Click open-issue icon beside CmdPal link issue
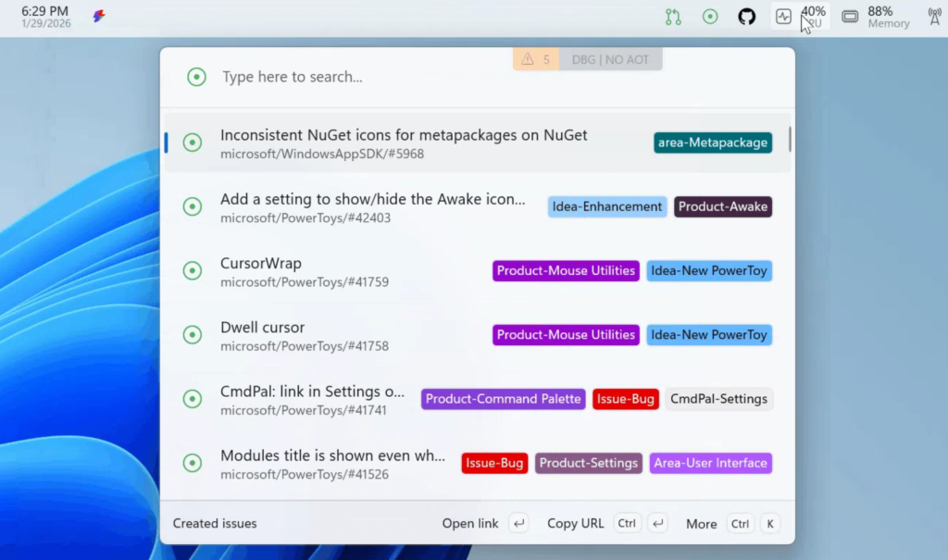This screenshot has width=948, height=560. [193, 399]
